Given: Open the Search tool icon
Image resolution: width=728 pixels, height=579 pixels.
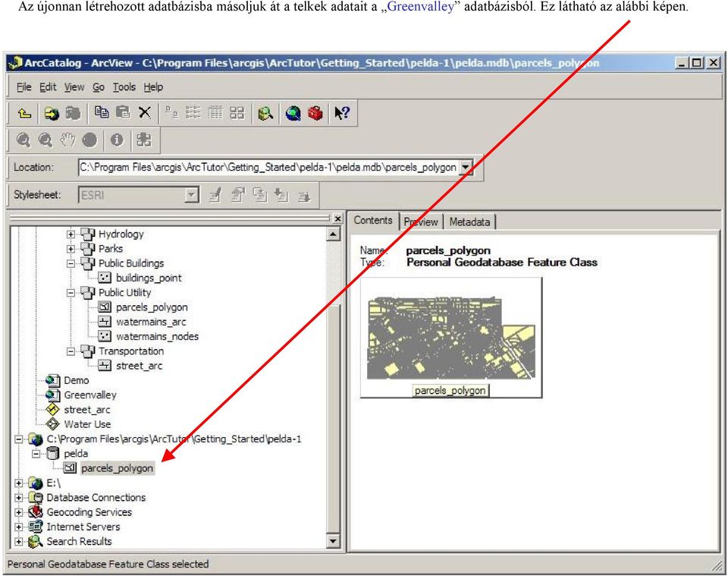Looking at the screenshot, I should (x=265, y=113).
